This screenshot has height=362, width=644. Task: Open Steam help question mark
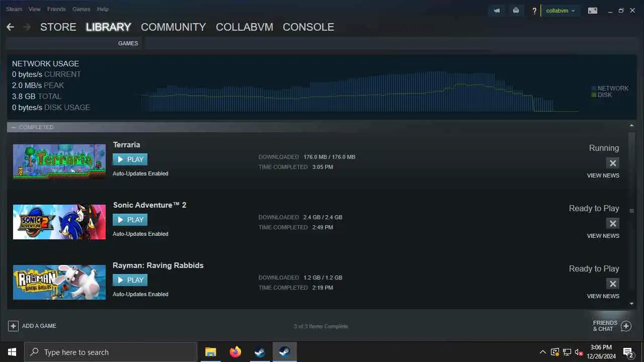534,11
